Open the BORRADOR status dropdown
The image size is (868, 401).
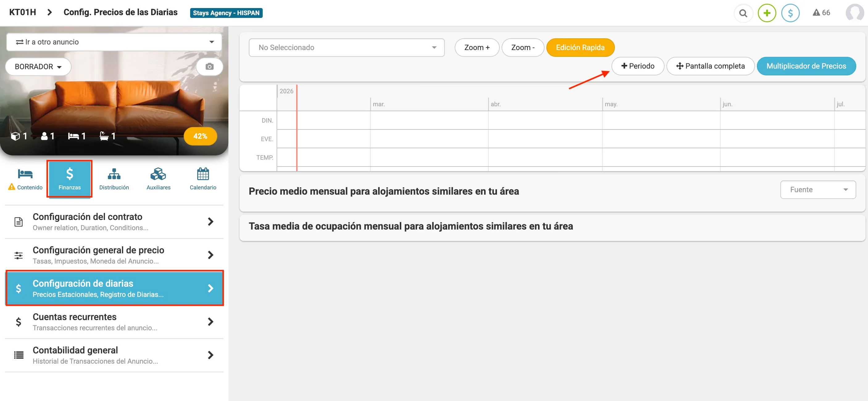[38, 66]
